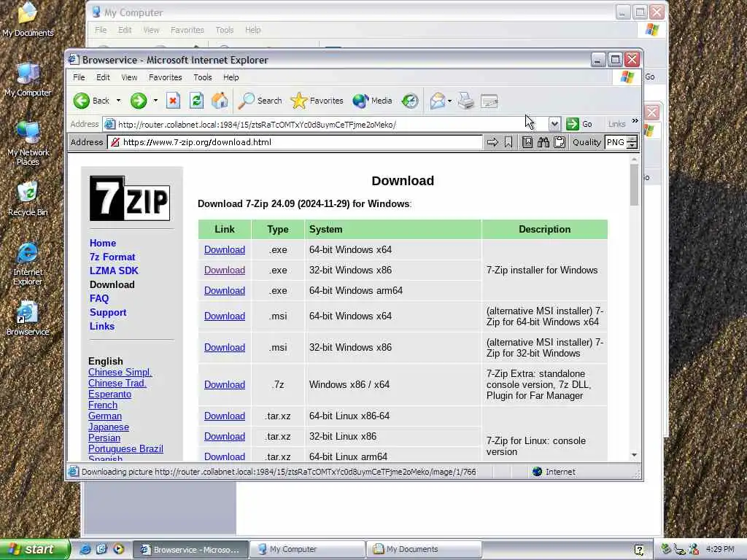Launch Windows Media Player quick launch icon
This screenshot has height=560, width=747.
tap(118, 549)
